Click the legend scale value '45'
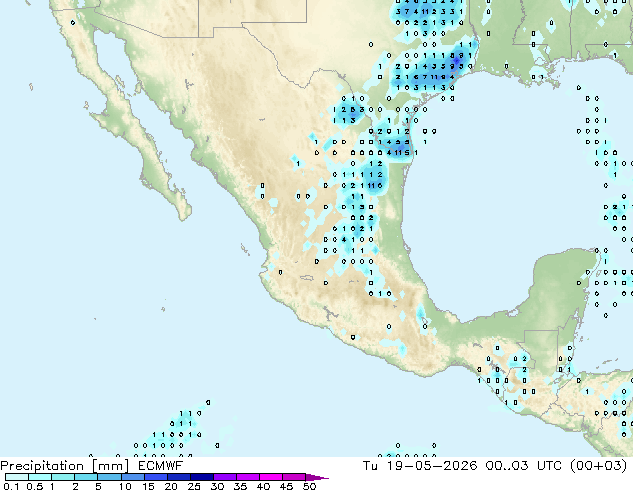The height and width of the screenshot is (490, 634). [x=287, y=486]
